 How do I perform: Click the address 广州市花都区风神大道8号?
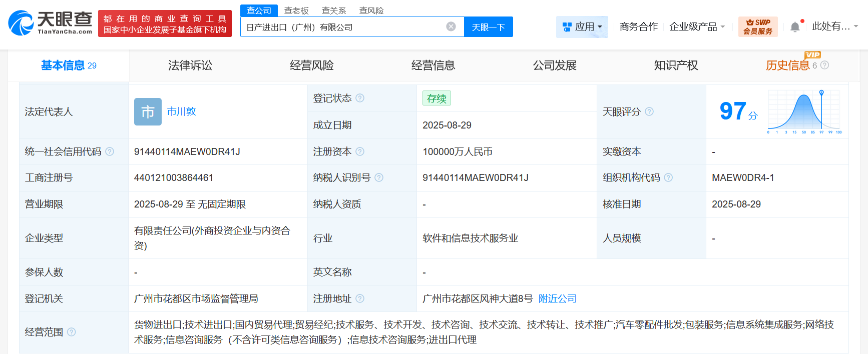click(478, 298)
